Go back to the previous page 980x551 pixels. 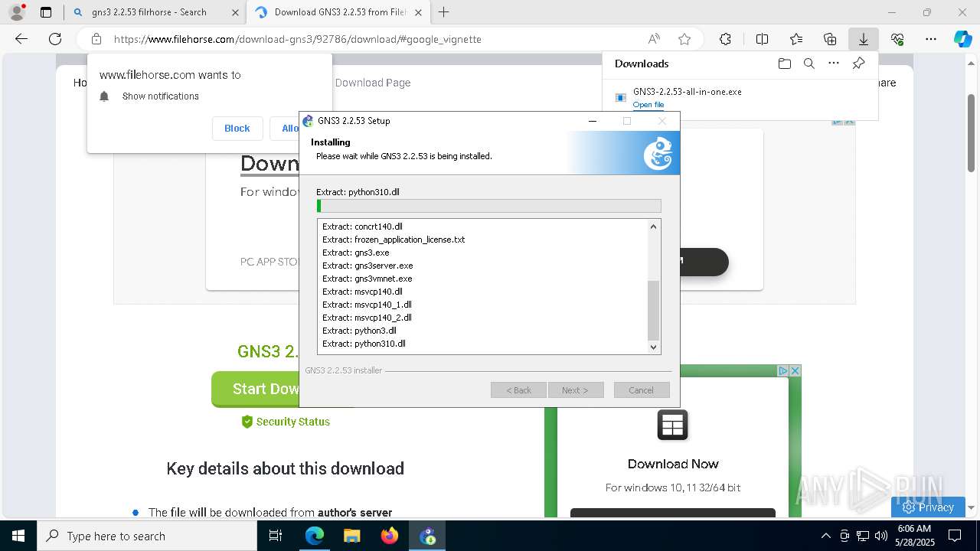coord(21,39)
